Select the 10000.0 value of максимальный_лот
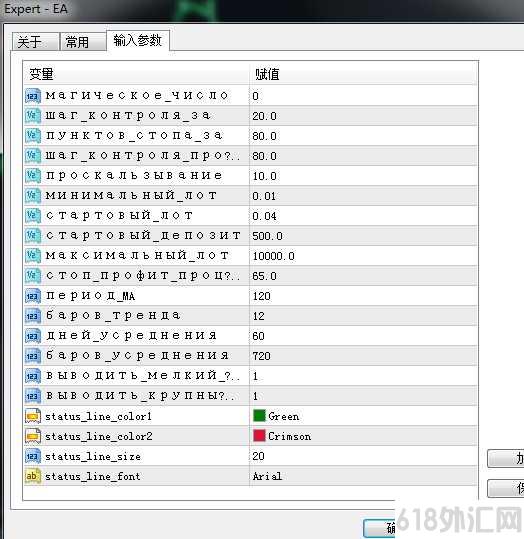 pos(273,256)
